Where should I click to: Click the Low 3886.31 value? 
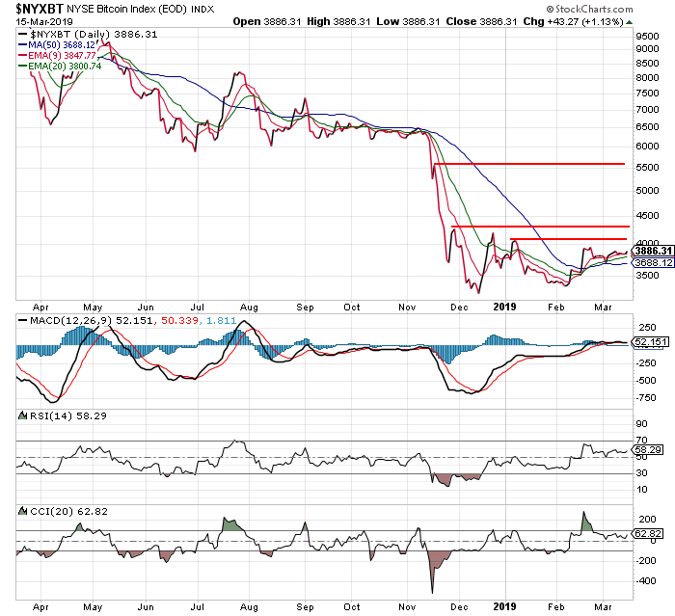[x=408, y=21]
